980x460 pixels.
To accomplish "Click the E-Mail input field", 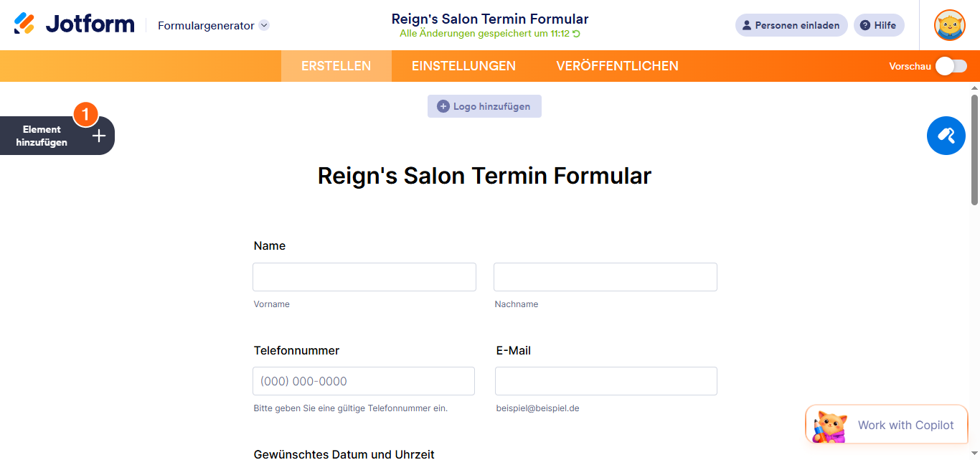I will (606, 381).
